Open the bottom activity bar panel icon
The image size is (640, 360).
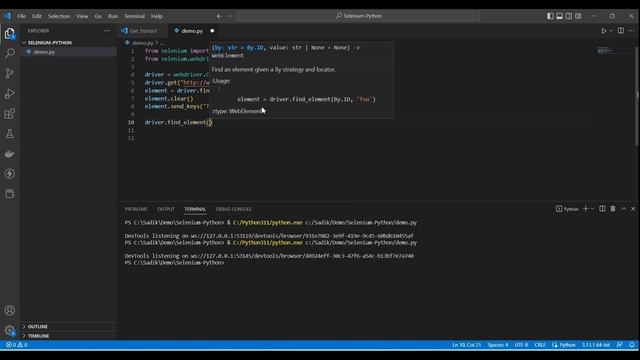9,194
